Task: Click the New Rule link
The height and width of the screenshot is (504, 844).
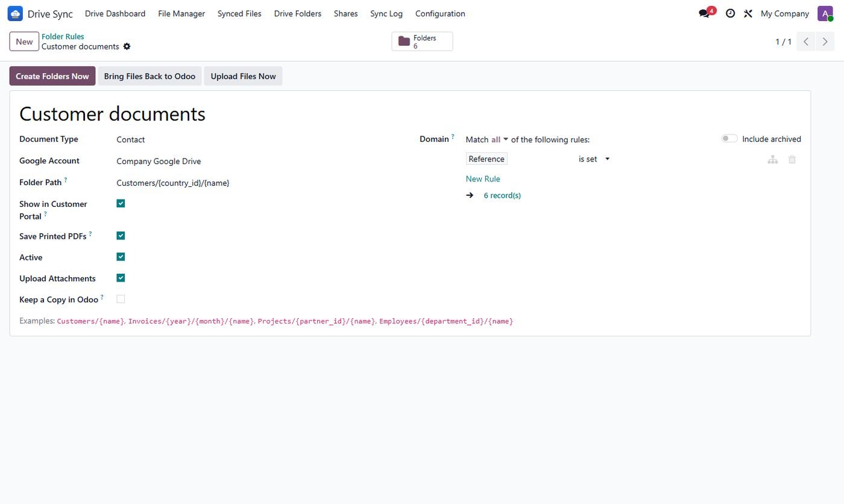Action: point(483,178)
